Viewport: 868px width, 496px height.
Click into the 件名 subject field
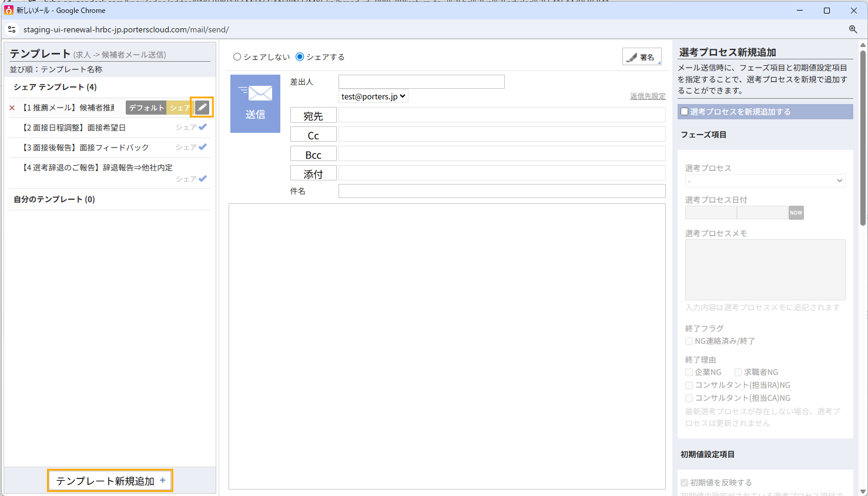click(501, 191)
